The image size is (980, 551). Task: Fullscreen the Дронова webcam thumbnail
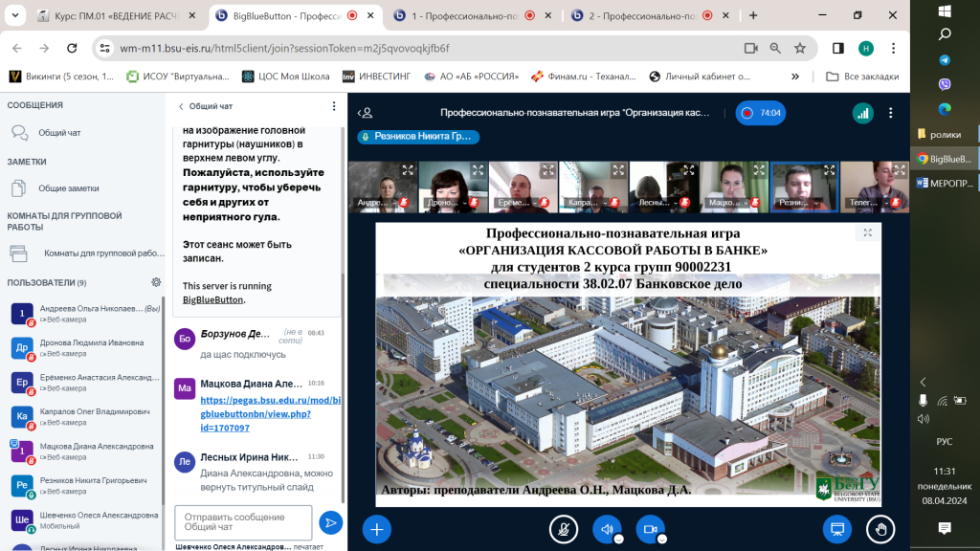[x=478, y=170]
